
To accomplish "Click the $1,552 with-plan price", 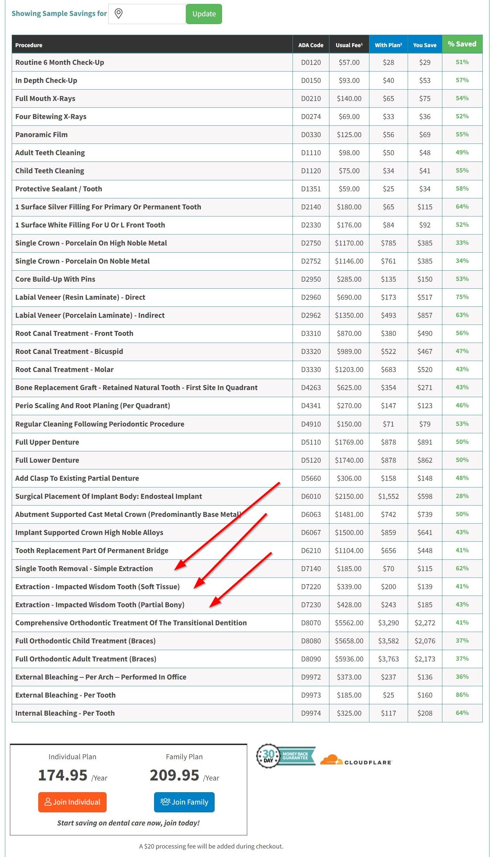I will [x=388, y=496].
